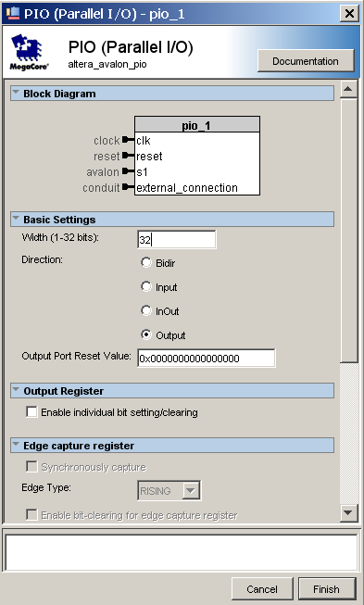Click the vertical scrollbar thumb
Screen dimensions: 364x605
click(x=349, y=231)
